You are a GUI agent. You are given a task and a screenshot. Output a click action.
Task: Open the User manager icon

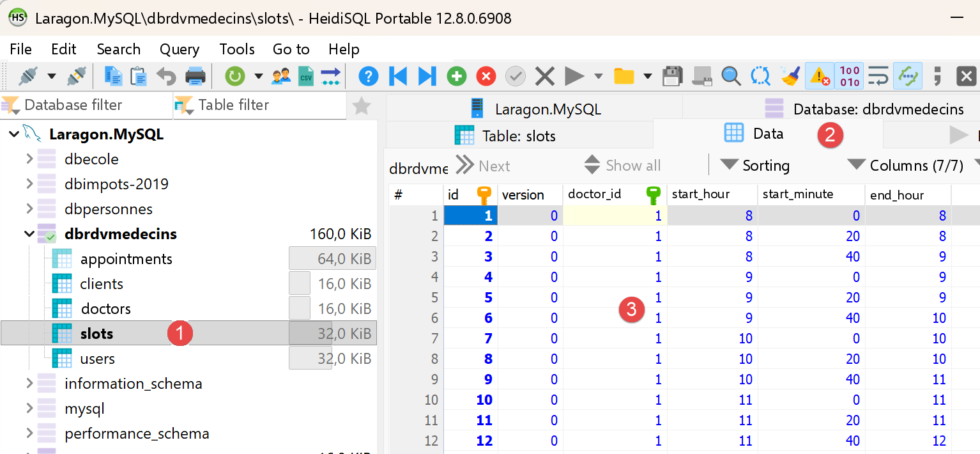281,77
